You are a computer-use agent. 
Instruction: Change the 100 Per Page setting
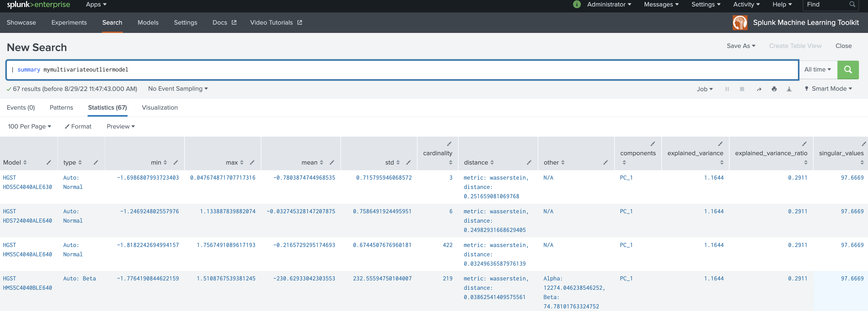[x=29, y=126]
